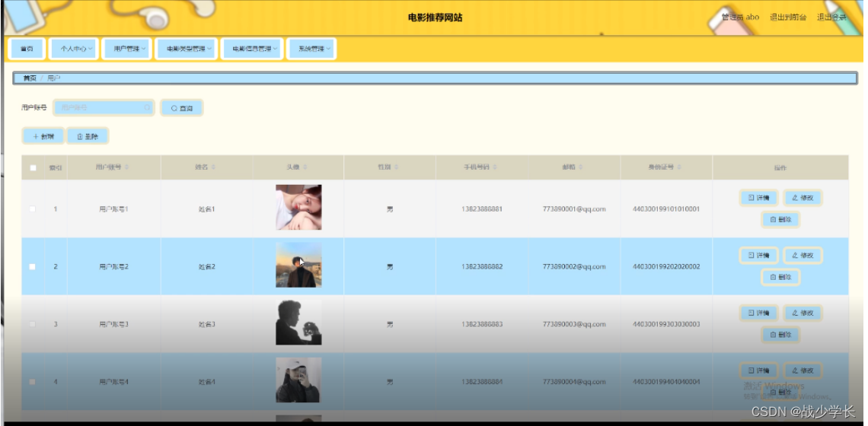Click 删除 for user 姓名1
Image resolution: width=868 pixels, height=426 pixels.
point(780,220)
